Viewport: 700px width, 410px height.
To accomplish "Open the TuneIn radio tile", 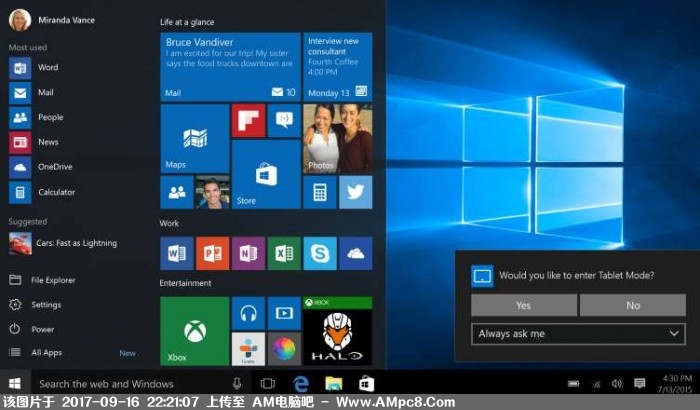I will 248,349.
